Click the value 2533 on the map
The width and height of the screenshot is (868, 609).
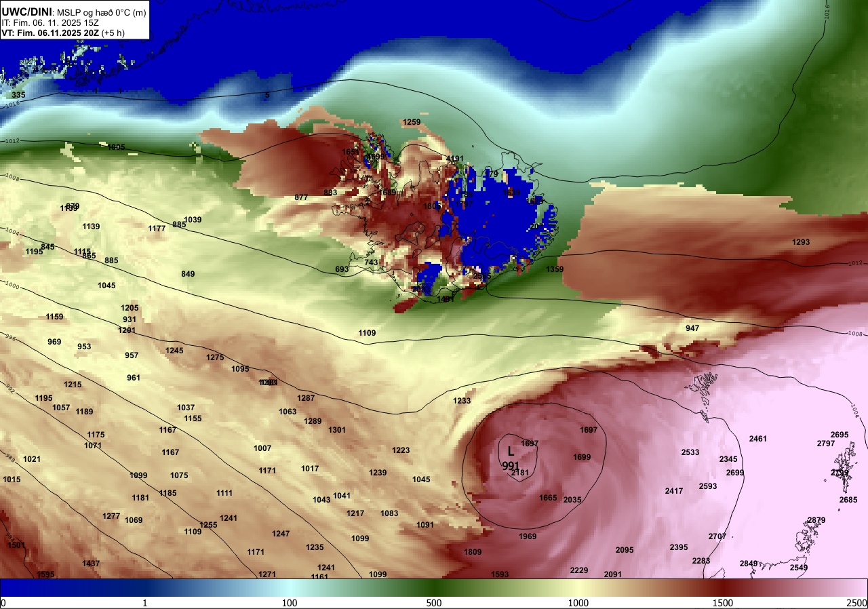690,452
